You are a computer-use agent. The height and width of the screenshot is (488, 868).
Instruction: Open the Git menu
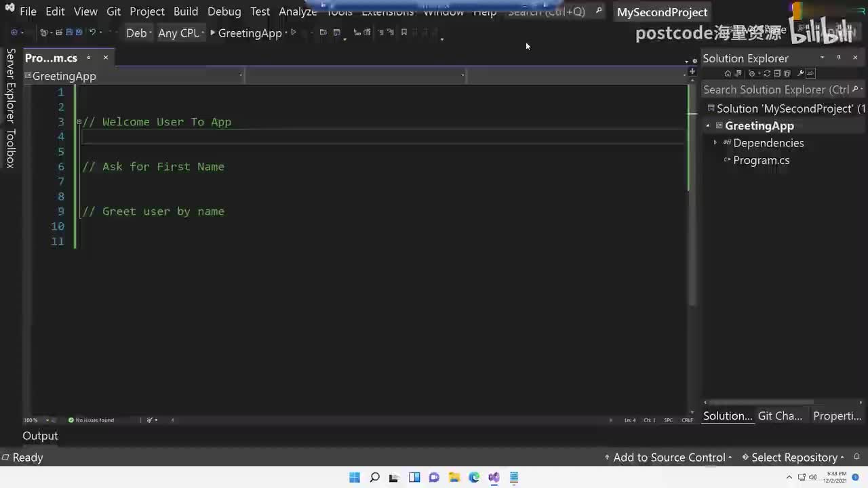pyautogui.click(x=113, y=12)
